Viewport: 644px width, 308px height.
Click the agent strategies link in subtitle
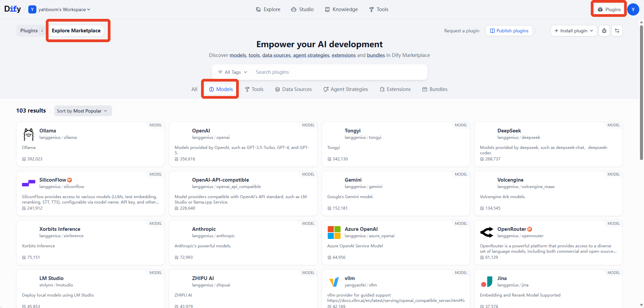click(x=311, y=55)
